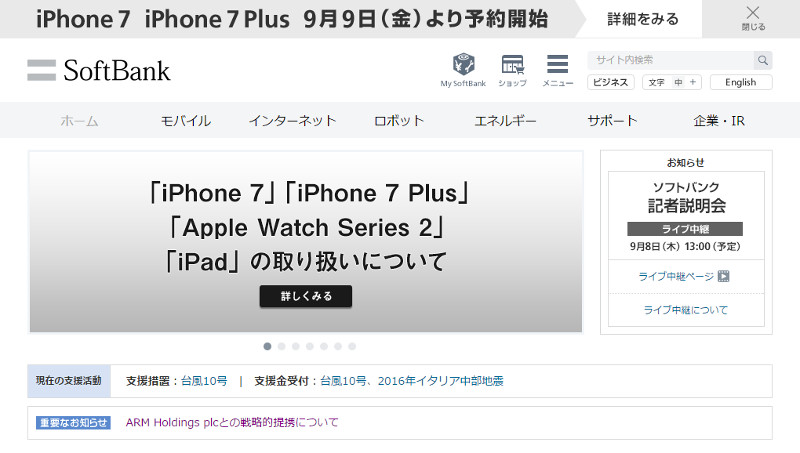Increase text size with plus button
This screenshot has height=453, width=800.
693,82
